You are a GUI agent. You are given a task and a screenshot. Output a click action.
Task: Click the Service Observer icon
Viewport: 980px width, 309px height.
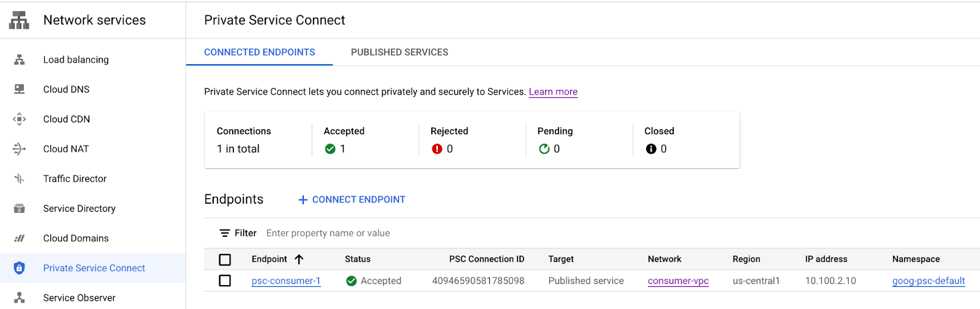(20, 298)
